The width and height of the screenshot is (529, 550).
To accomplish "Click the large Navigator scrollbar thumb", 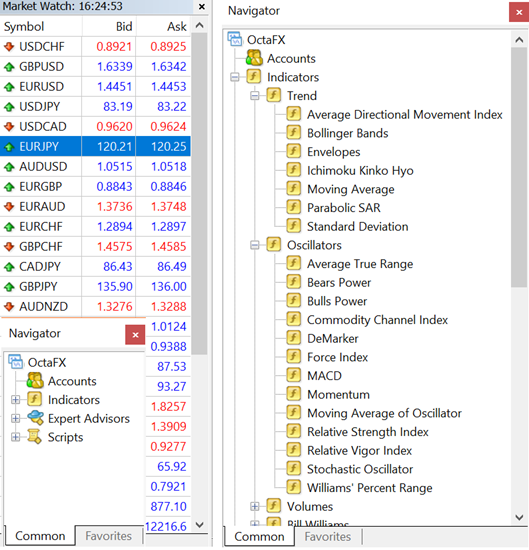I will point(519,168).
